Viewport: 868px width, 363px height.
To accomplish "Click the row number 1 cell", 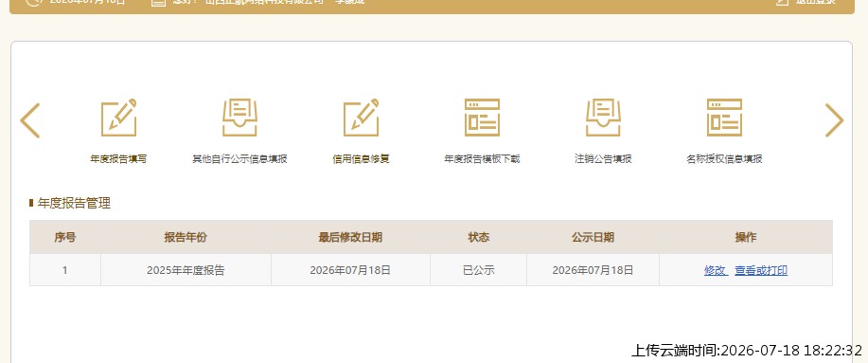I will [65, 270].
